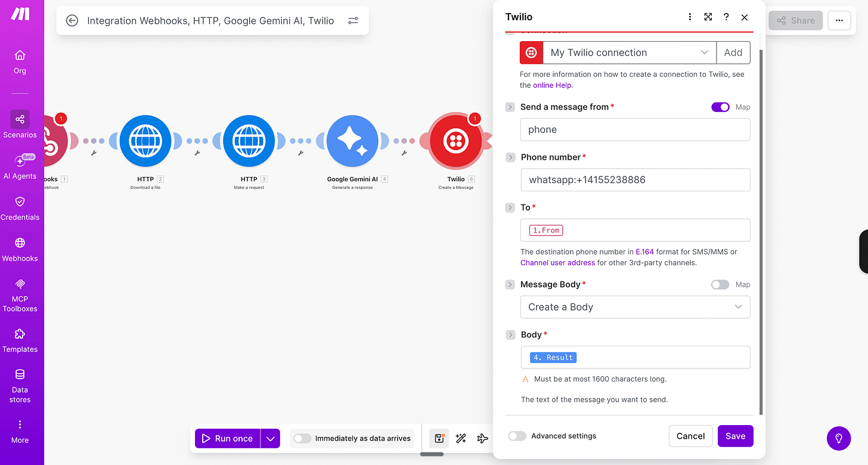This screenshot has height=465, width=868.
Task: Click the 1.From mapped tag
Action: pos(546,230)
